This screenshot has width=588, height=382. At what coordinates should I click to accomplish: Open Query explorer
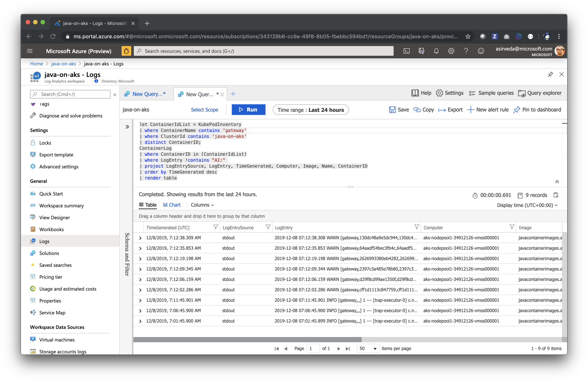pos(540,93)
